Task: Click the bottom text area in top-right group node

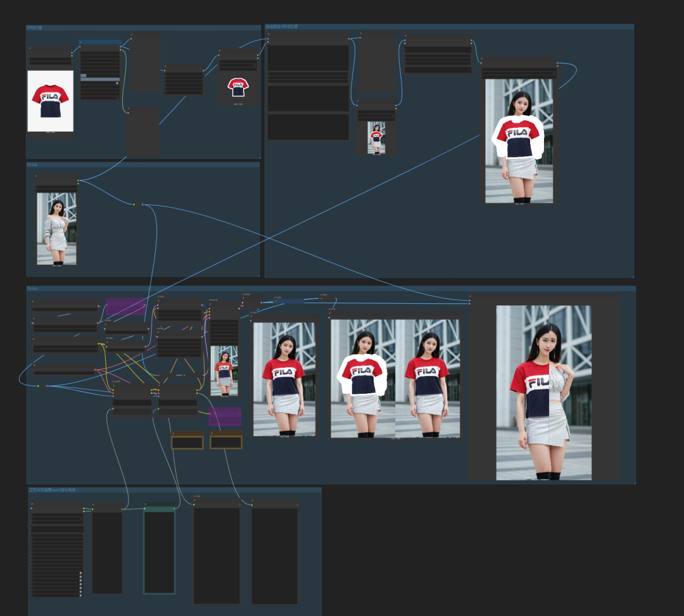Action: (308, 127)
